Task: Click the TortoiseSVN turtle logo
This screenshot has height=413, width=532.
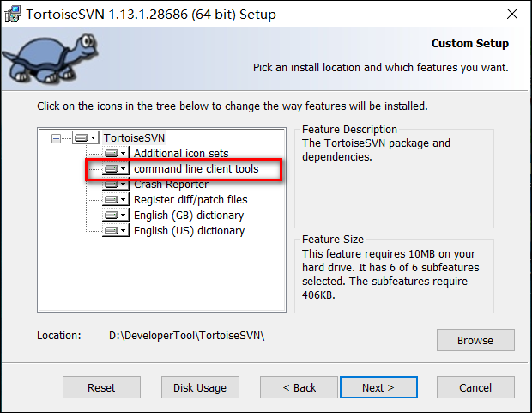Action: pyautogui.click(x=51, y=58)
